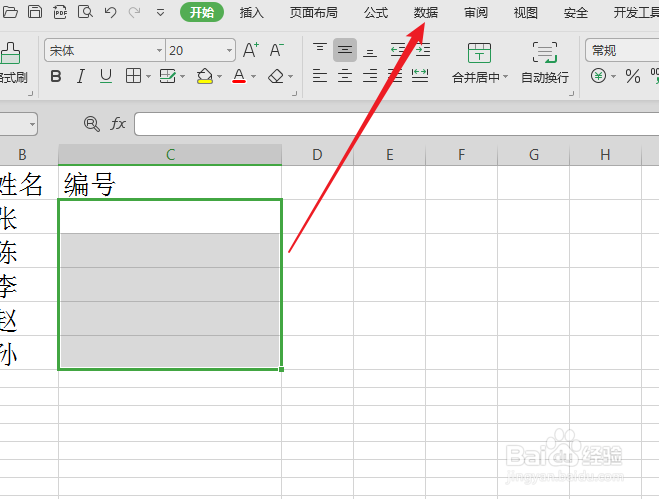This screenshot has height=499, width=659.
Task: Undo the last action
Action: pos(110,12)
